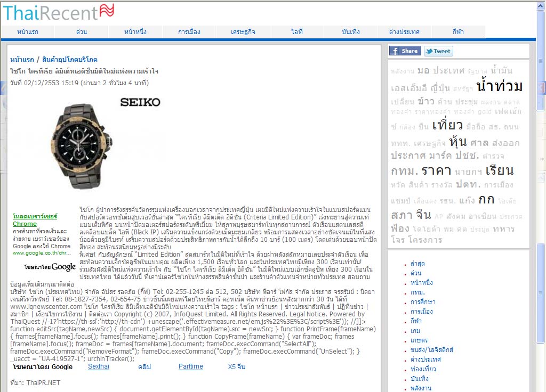Open บันเทิง in sidebar category list
546x392 pixels.
pos(419,379)
